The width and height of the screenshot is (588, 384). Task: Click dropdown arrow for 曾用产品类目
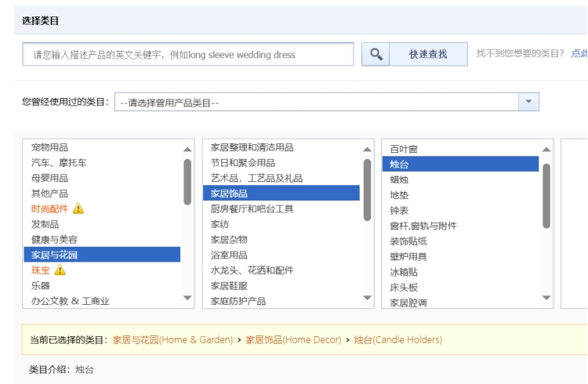(529, 102)
